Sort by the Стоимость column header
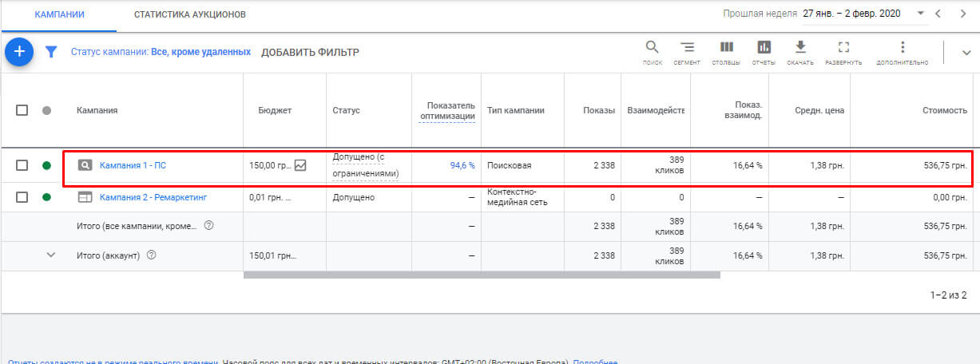The height and width of the screenshot is (364, 980). [x=945, y=110]
